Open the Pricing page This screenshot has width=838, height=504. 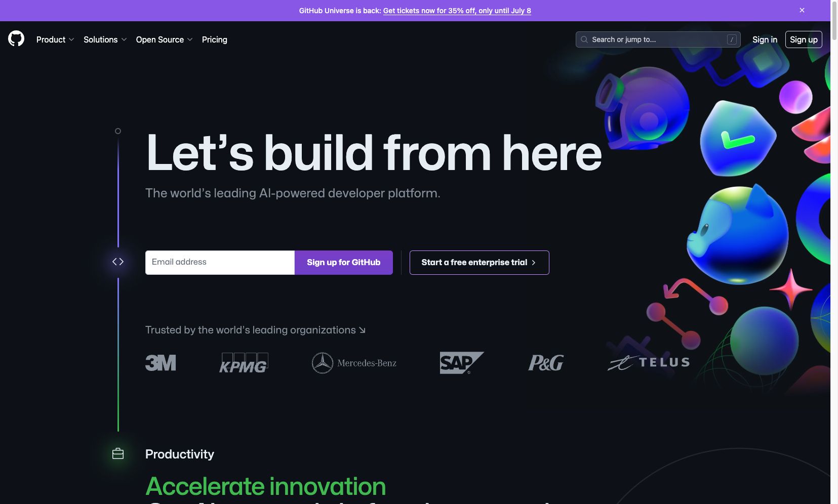[215, 39]
